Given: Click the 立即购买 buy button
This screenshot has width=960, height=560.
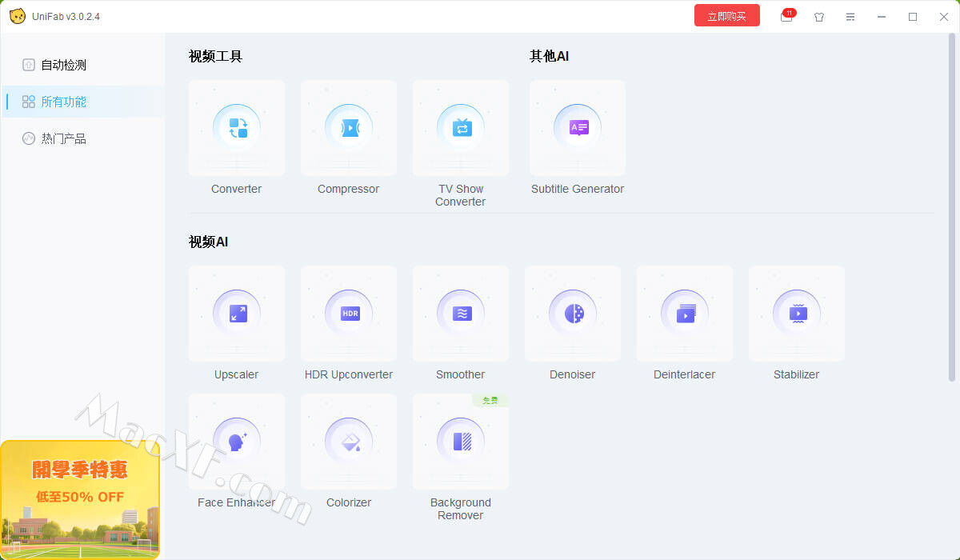Looking at the screenshot, I should pyautogui.click(x=727, y=16).
